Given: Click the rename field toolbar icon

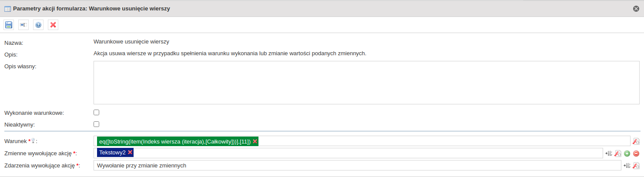Looking at the screenshot, I should pos(23,25).
